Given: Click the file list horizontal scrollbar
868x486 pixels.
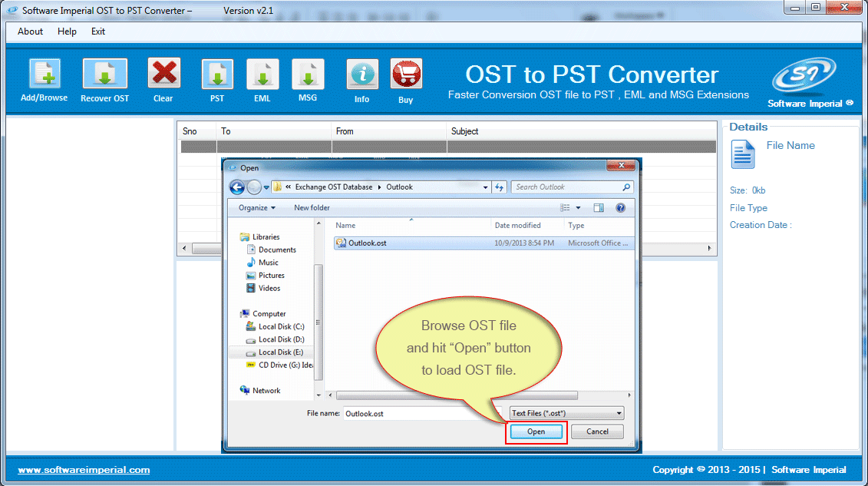Looking at the screenshot, I should tap(457, 395).
